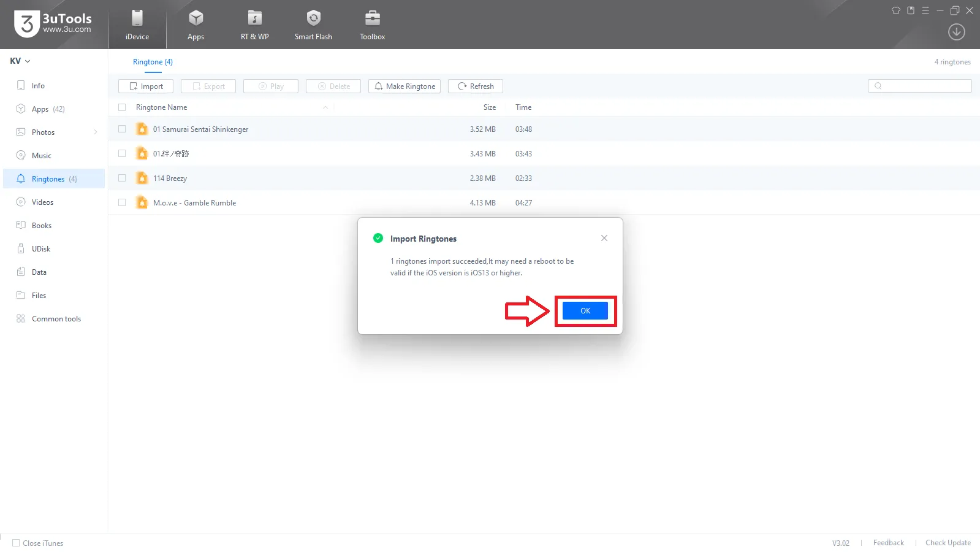Click Check Update link

click(948, 543)
